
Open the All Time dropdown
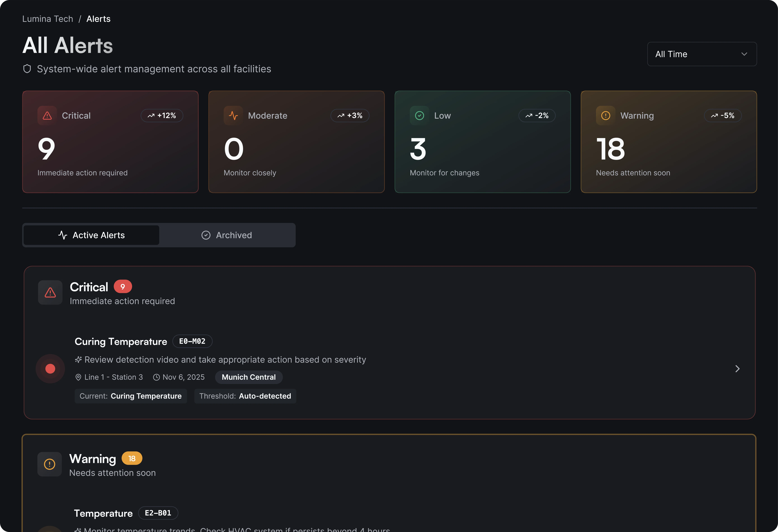coord(702,54)
